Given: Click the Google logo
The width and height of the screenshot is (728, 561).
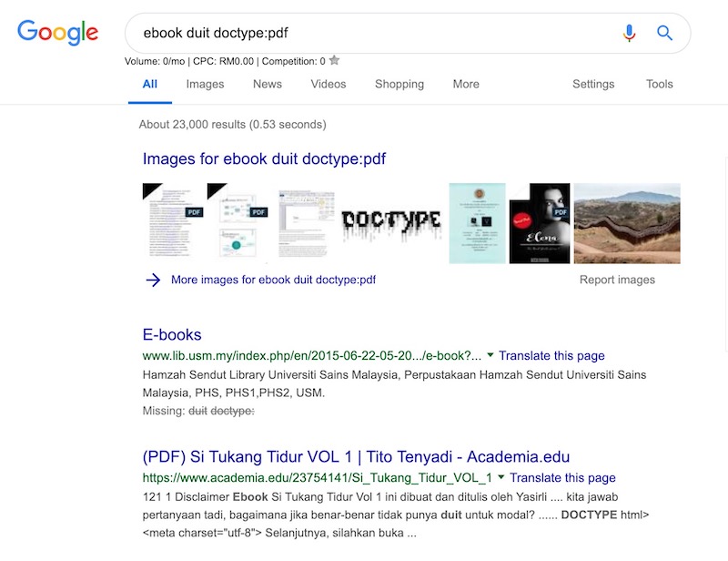Looking at the screenshot, I should coord(57,33).
